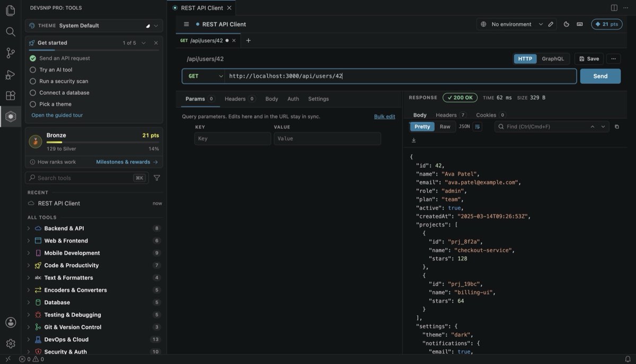
Task: Open the GET method dropdown
Action: (x=204, y=76)
